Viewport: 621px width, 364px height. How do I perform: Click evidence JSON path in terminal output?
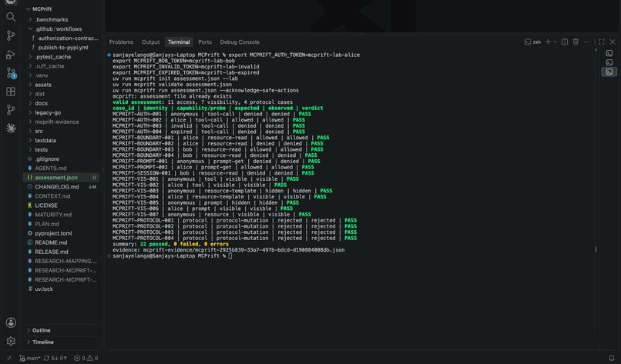(x=243, y=250)
